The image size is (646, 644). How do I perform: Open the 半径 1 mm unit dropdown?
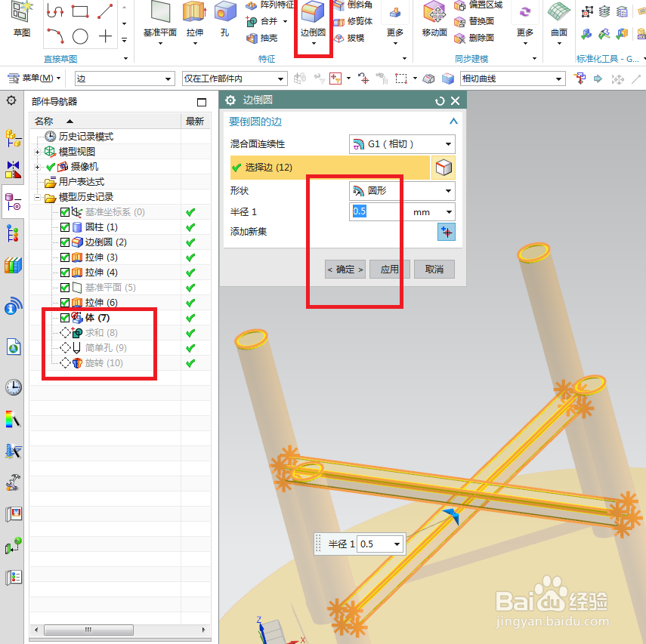[449, 212]
